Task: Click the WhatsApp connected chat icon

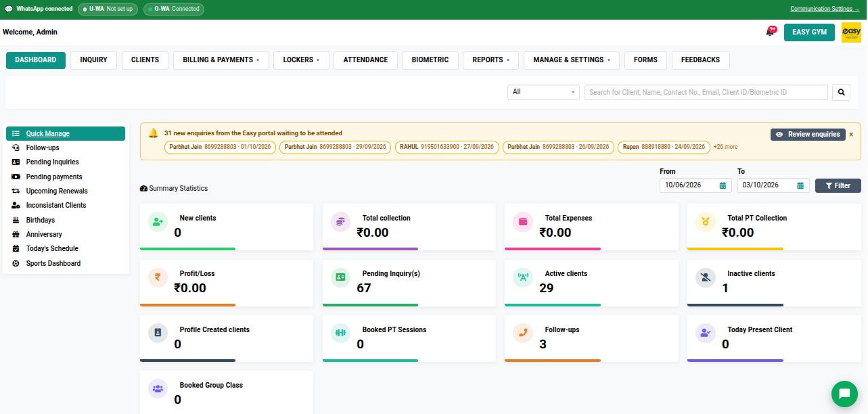Action: click(x=9, y=9)
